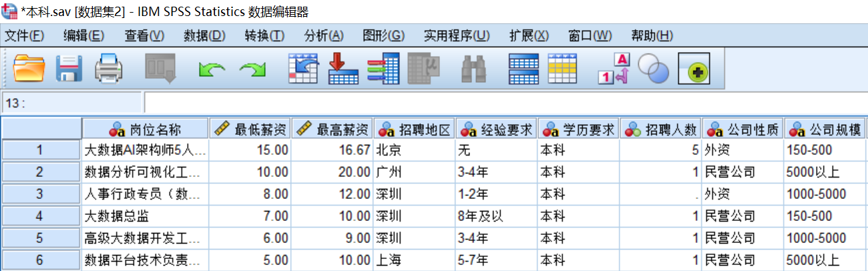Screen dimensions: 868x271
Task: Click the recruitment count 5 cell
Action: (x=660, y=150)
